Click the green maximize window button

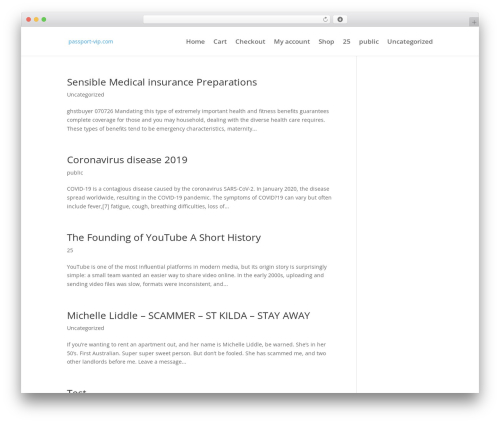(44, 20)
